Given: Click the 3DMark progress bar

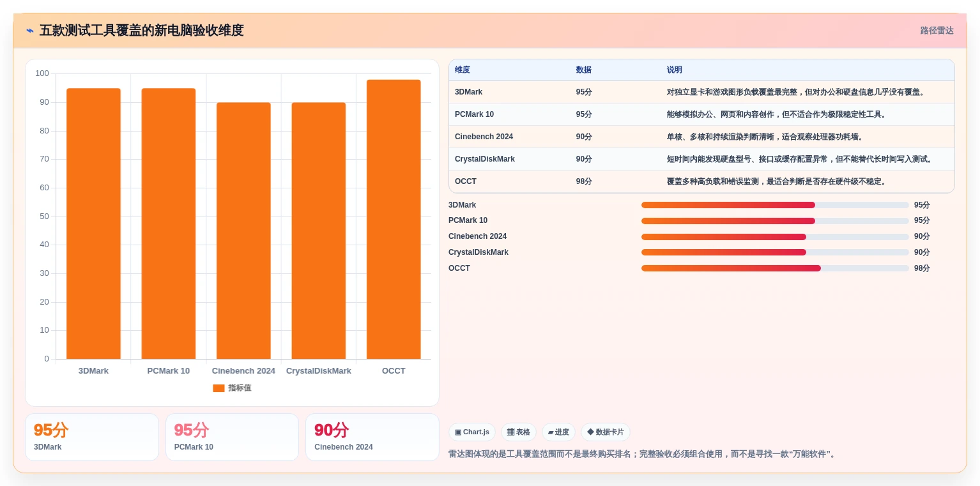Looking at the screenshot, I should pos(775,205).
